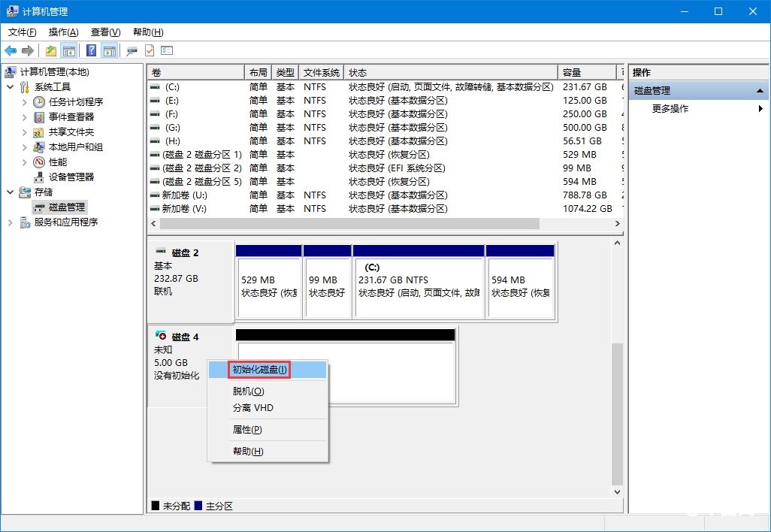Select 初始化磁盘 from the context menu
This screenshot has width=771, height=532.
click(259, 368)
